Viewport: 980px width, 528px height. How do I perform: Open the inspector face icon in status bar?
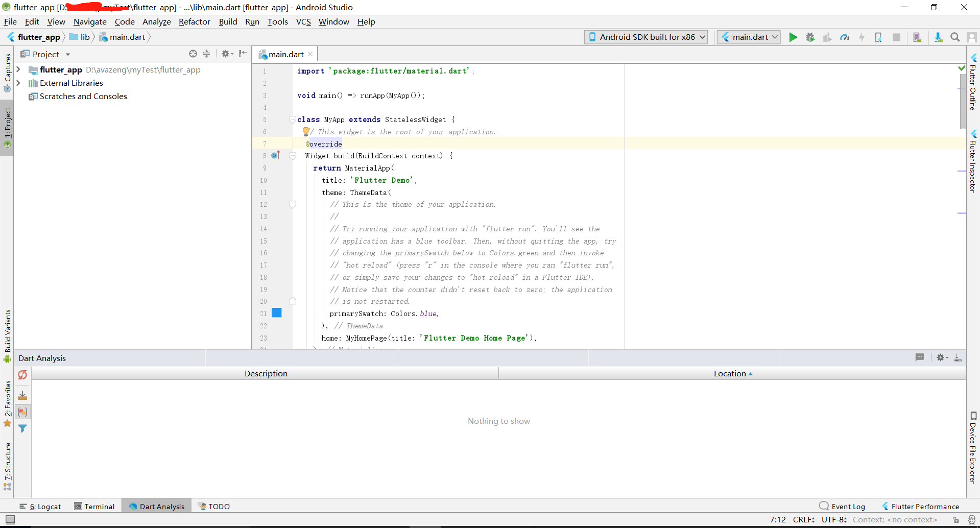pyautogui.click(x=972, y=520)
